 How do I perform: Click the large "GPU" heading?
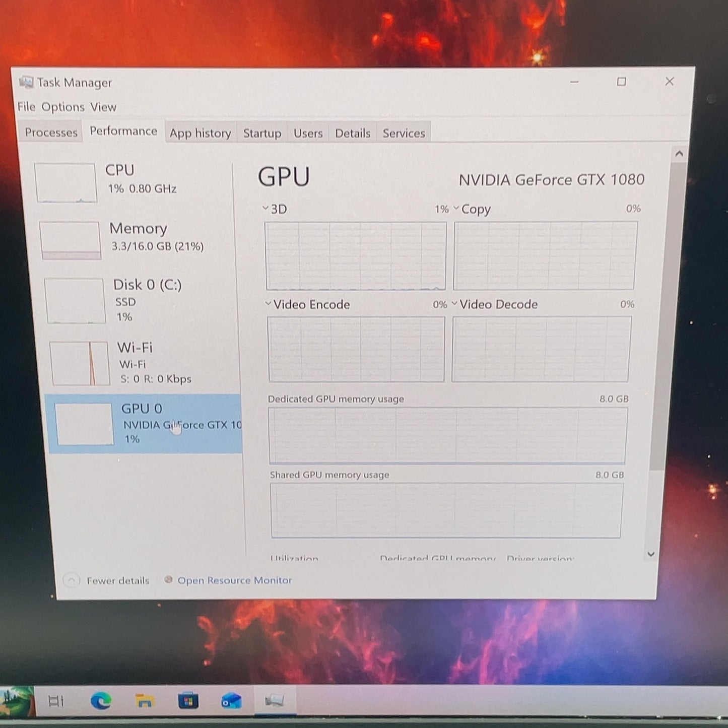pos(284,177)
